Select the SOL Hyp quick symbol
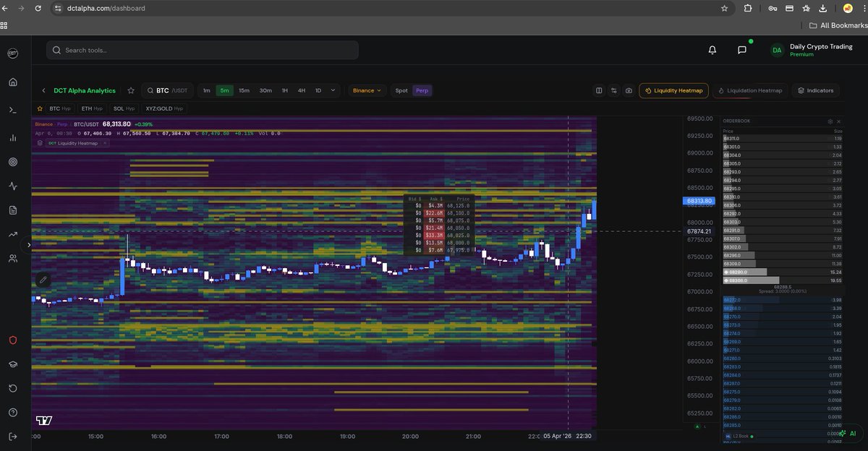This screenshot has height=451, width=868. coord(124,108)
